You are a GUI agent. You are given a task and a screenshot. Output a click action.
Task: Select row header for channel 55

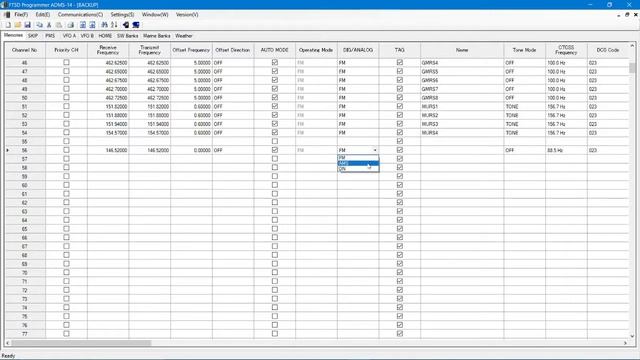24,141
